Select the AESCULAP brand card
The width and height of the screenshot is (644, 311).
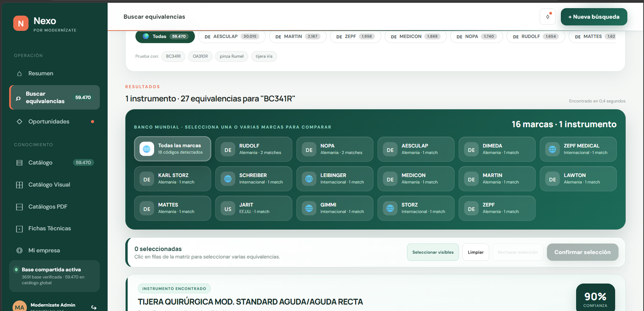click(416, 149)
